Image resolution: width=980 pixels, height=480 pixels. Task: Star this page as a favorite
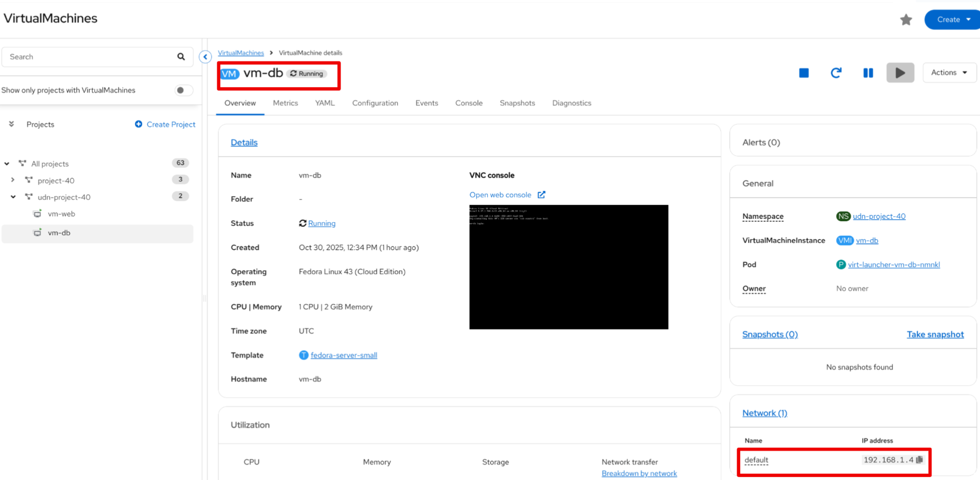click(906, 19)
